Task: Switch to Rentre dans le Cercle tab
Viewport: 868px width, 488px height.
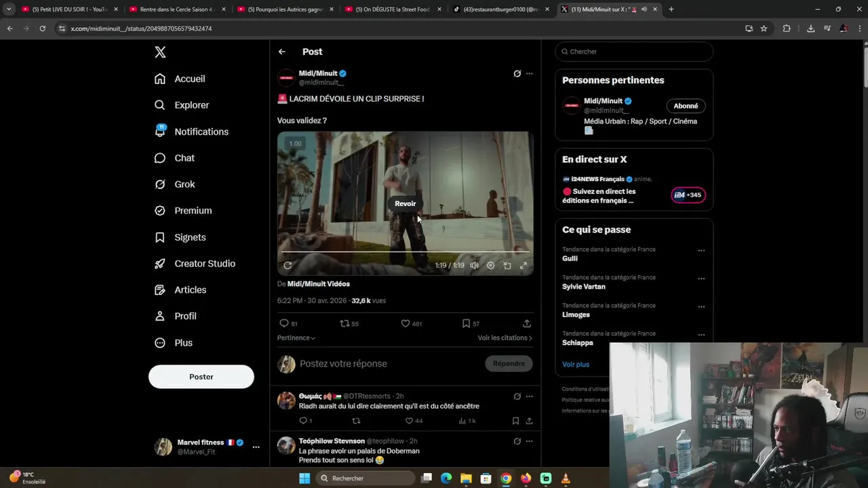Action: [176, 9]
